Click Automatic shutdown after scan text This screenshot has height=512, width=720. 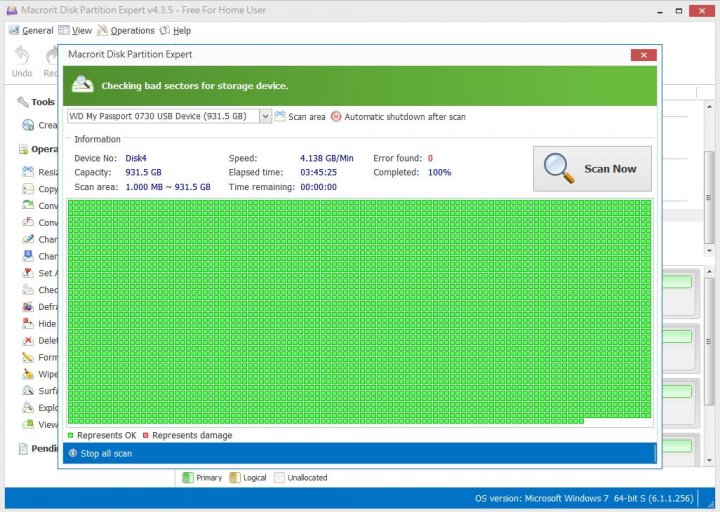click(x=405, y=117)
